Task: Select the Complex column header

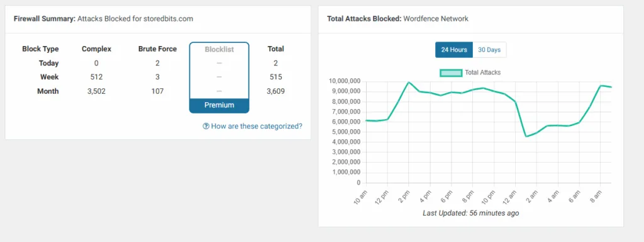Action: (x=96, y=49)
